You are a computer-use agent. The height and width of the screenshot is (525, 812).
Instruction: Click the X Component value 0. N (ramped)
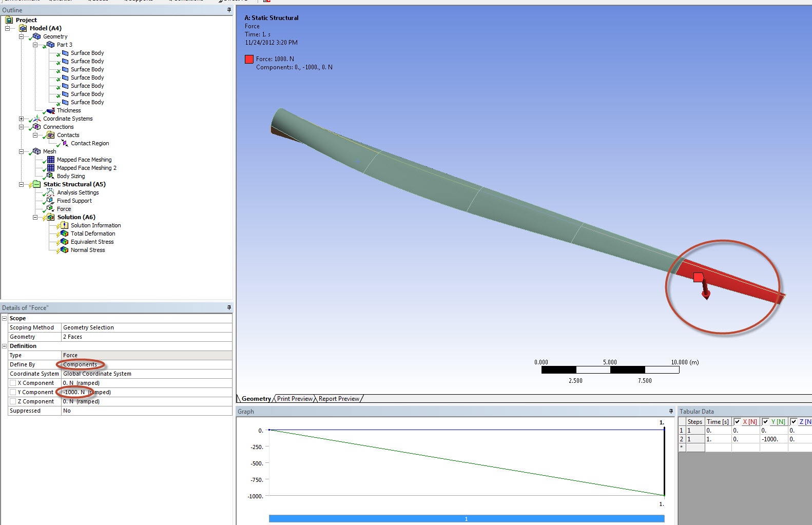coord(147,383)
